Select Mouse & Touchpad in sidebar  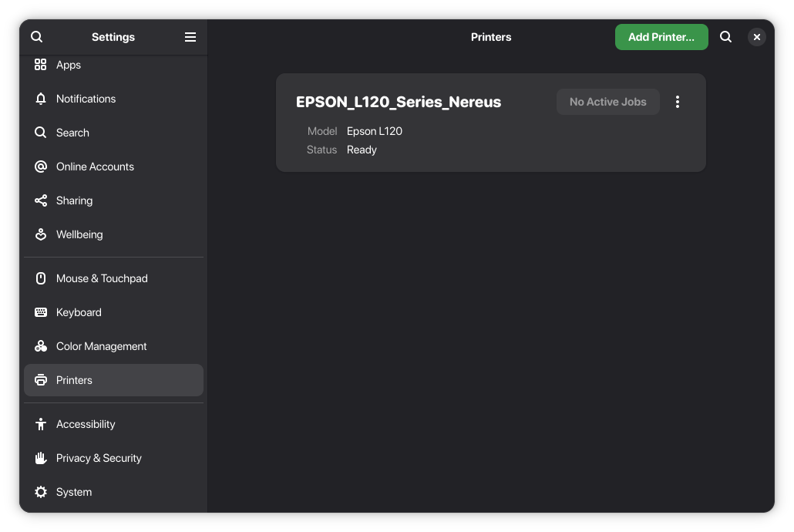113,278
